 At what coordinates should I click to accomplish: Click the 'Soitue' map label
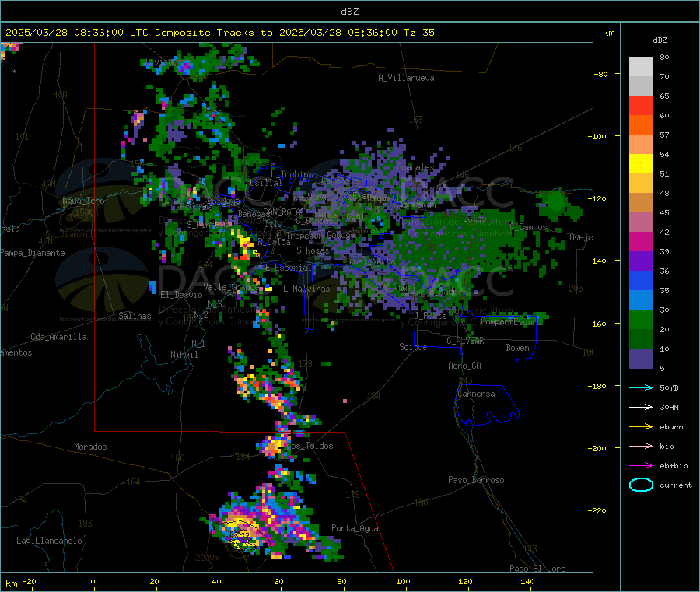pyautogui.click(x=413, y=347)
